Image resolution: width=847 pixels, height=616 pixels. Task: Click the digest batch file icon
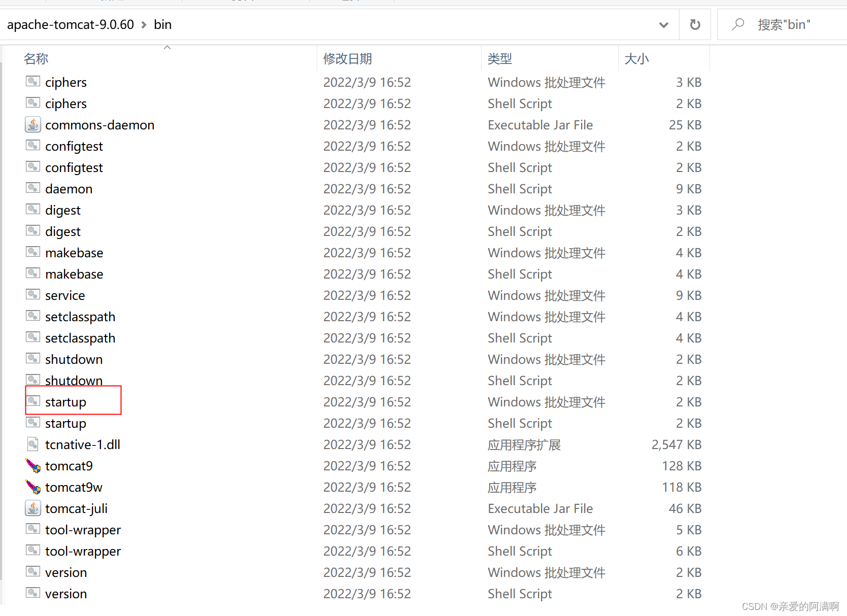coord(33,209)
